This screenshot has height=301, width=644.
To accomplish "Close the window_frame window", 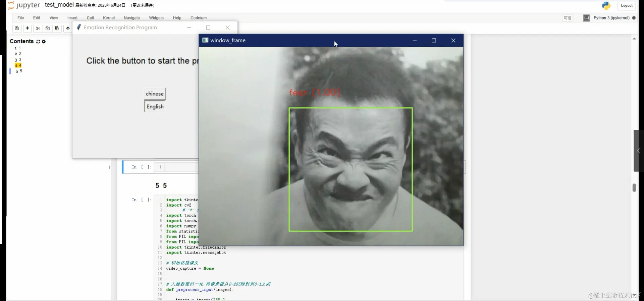I will tap(453, 40).
